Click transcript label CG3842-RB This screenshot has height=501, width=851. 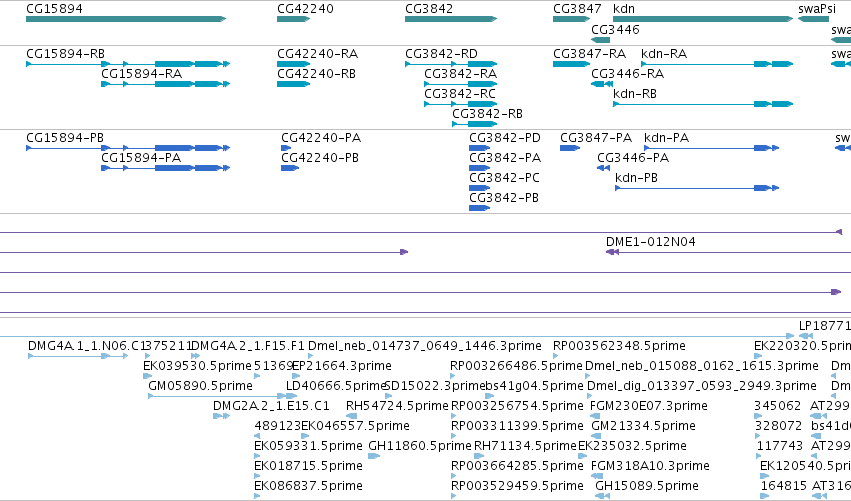487,114
